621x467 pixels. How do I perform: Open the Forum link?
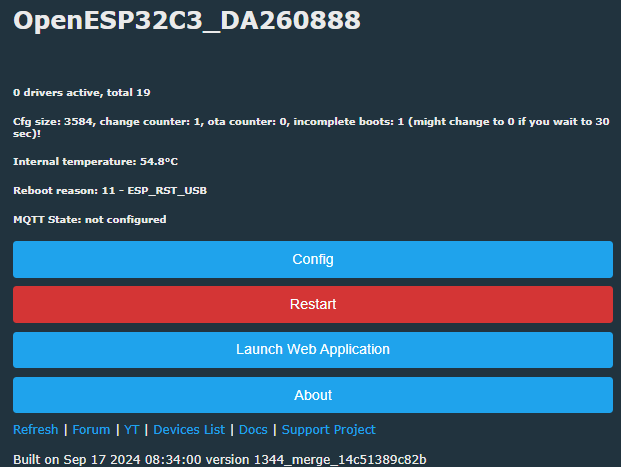91,429
